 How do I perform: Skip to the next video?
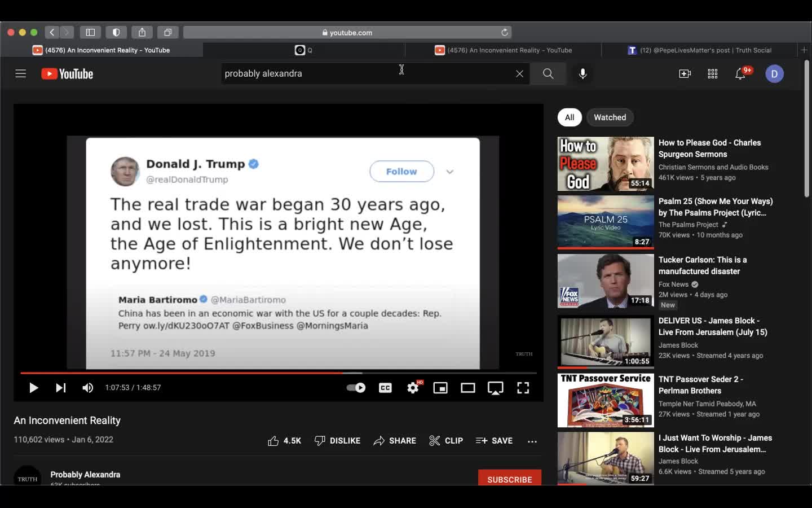(x=60, y=388)
